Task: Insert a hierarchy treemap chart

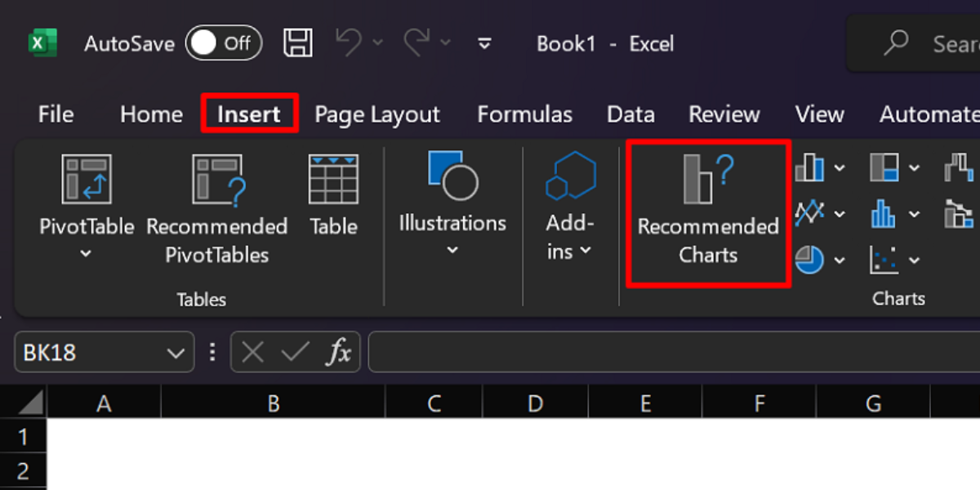Action: pos(884,169)
